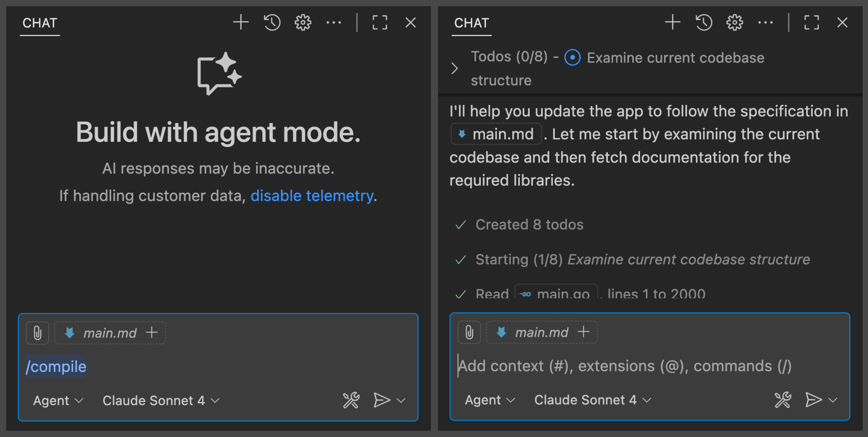Select the CHAT tab label
The width and height of the screenshot is (868, 437).
(x=40, y=23)
